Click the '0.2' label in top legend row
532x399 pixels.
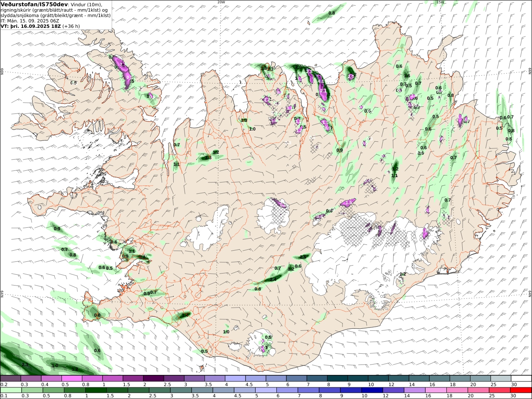tap(4, 384)
